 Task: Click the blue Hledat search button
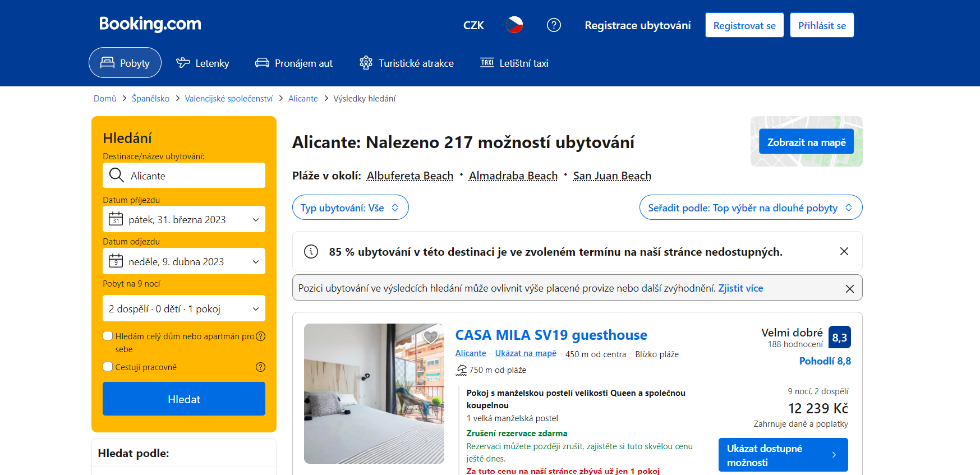click(x=184, y=399)
